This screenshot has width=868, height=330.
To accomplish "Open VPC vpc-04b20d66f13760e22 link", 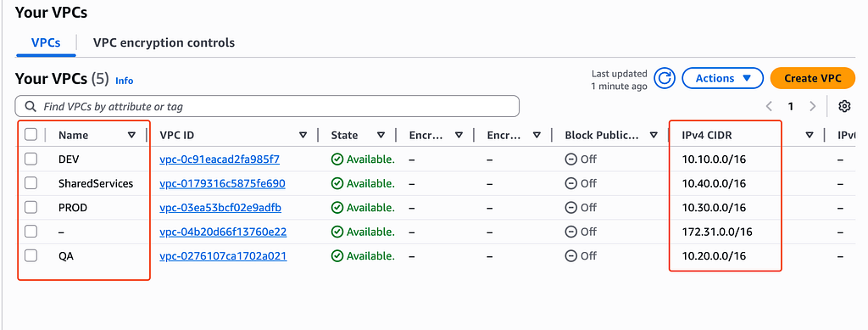I will tap(223, 232).
